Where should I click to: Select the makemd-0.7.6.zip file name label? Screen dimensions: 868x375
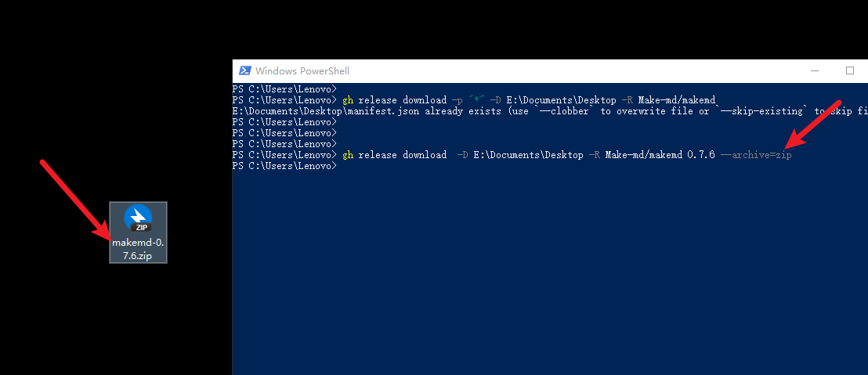pos(138,249)
